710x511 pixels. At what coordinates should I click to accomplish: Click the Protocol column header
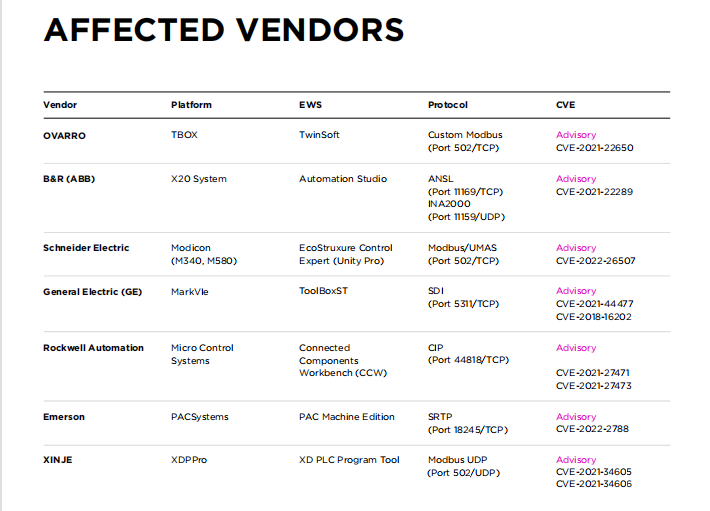coord(448,104)
